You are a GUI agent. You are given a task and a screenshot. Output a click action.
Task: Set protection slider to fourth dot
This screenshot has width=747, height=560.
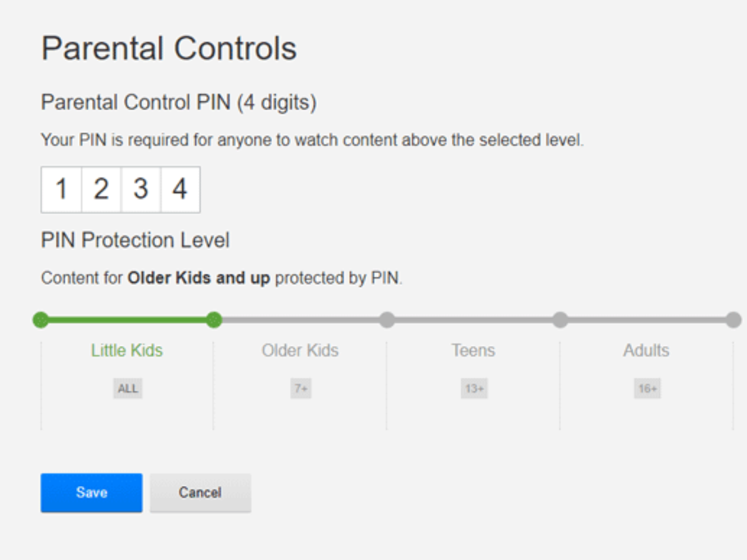[x=560, y=320]
